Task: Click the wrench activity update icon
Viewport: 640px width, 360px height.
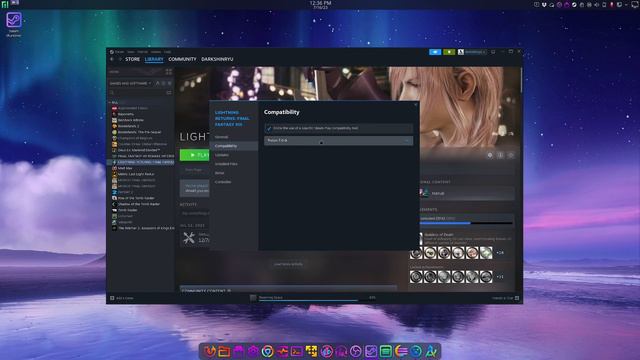Action: coord(189,238)
